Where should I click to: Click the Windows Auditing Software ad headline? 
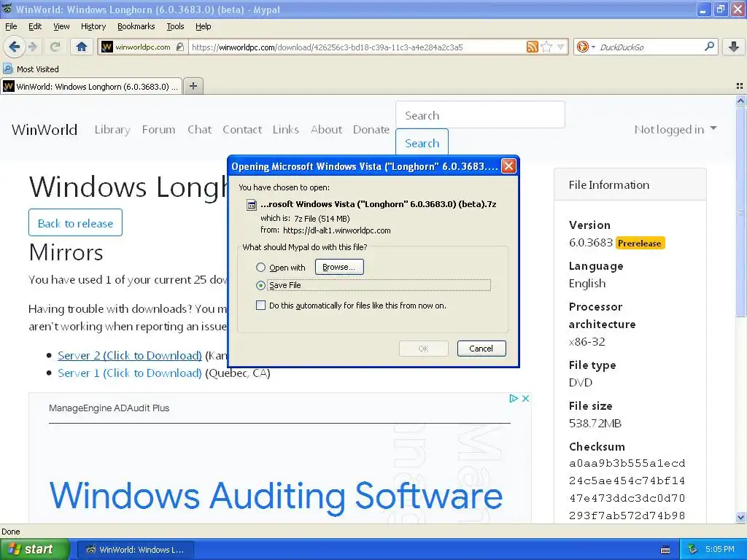[276, 495]
